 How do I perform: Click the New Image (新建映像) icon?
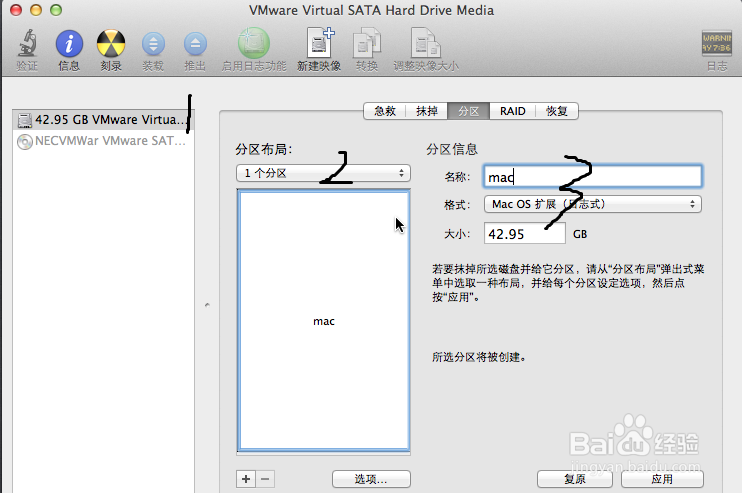pyautogui.click(x=319, y=43)
